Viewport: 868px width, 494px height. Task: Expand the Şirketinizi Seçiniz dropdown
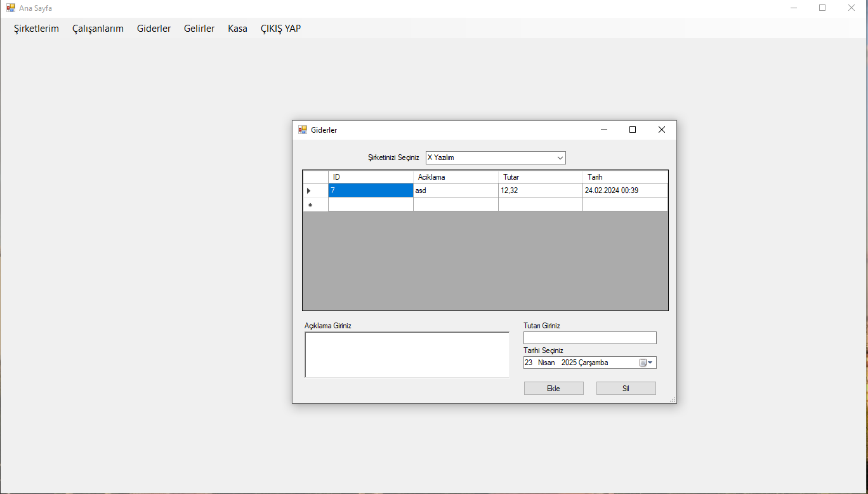(560, 157)
